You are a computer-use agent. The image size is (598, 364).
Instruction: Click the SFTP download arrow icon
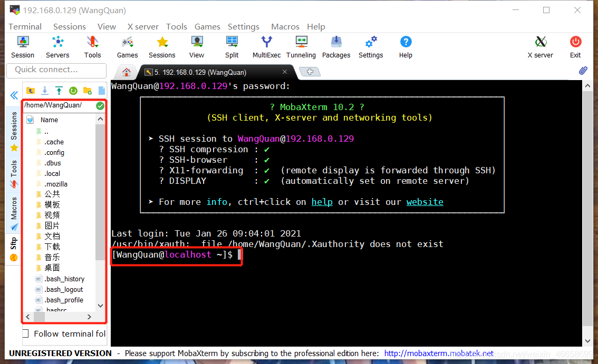pyautogui.click(x=45, y=91)
